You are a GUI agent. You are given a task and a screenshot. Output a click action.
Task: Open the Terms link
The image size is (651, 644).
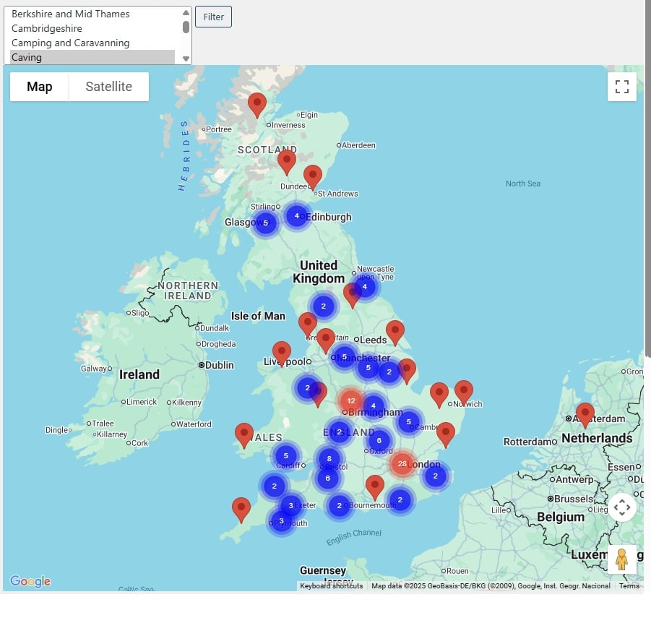pos(629,585)
